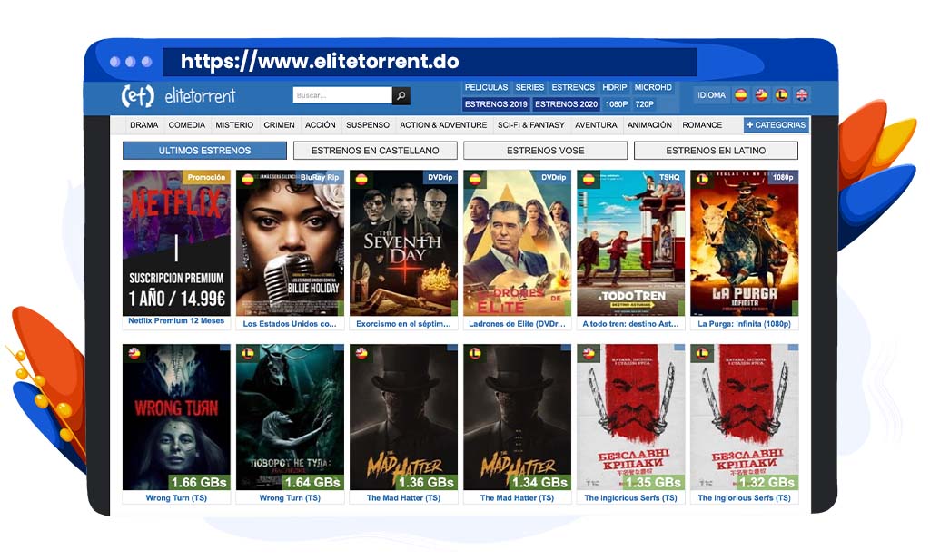Open the SERIES menu item
The width and height of the screenshot is (930, 560).
(x=529, y=87)
